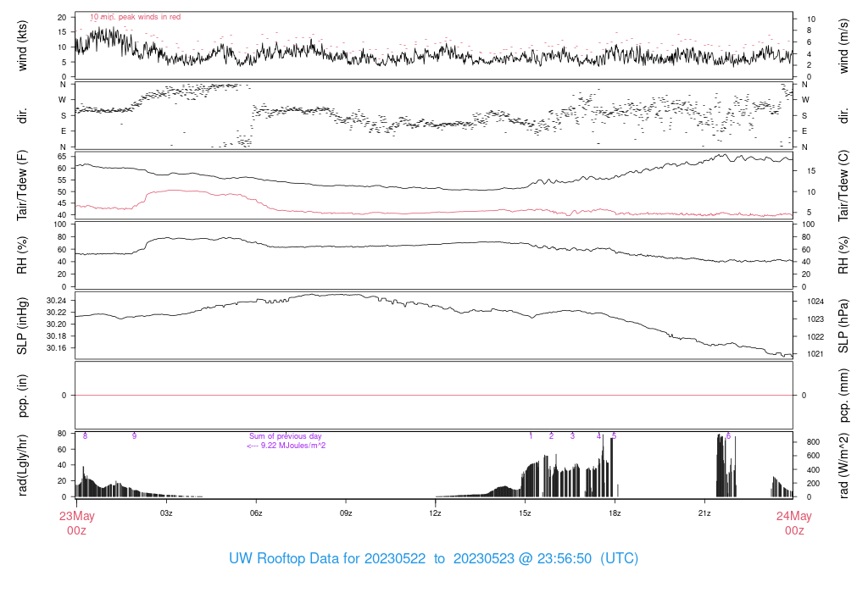The image size is (868, 593).
Task: Select the "Tair/Tdew (F)" axis label
Action: 22,186
